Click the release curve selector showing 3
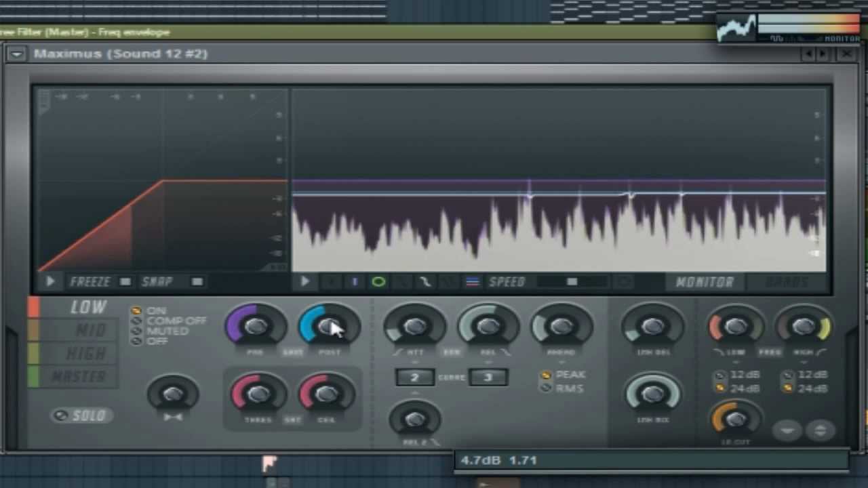The image size is (868, 488). pos(488,378)
